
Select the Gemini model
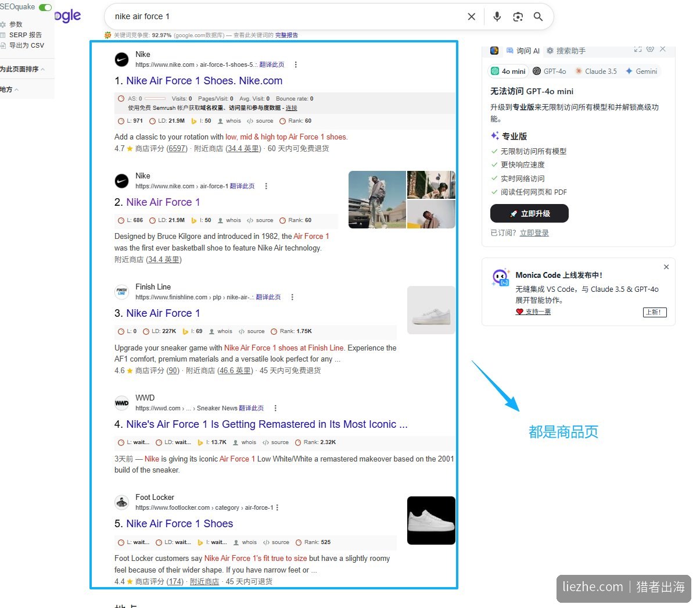click(641, 71)
